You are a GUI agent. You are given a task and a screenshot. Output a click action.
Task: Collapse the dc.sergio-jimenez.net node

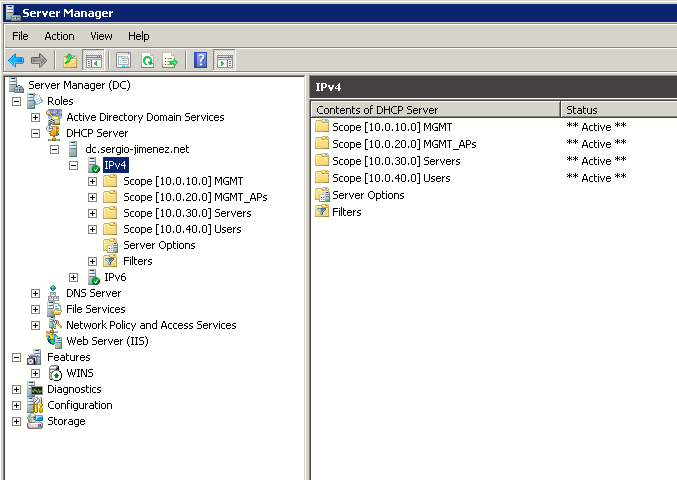tap(54, 149)
